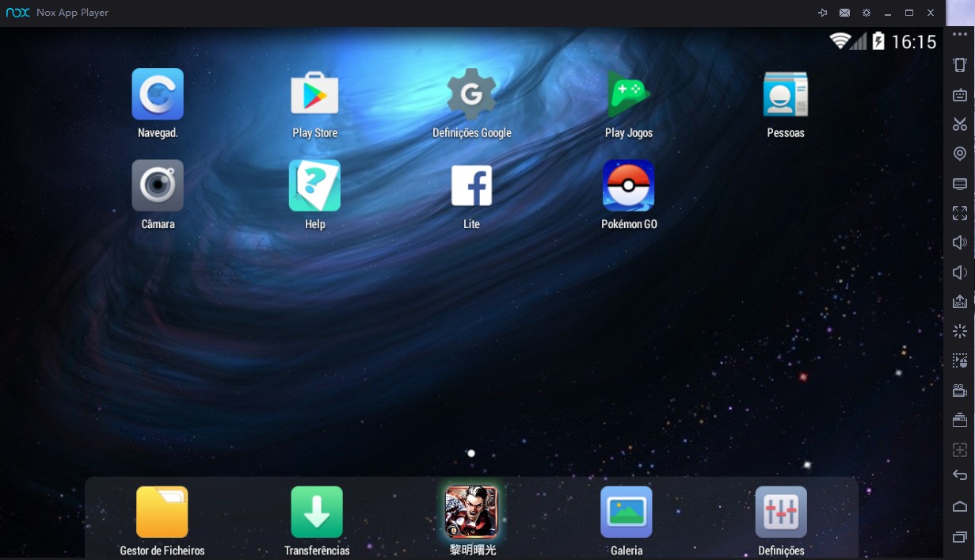
Task: Open keyboard control mapping in sidebar
Action: coord(960,95)
